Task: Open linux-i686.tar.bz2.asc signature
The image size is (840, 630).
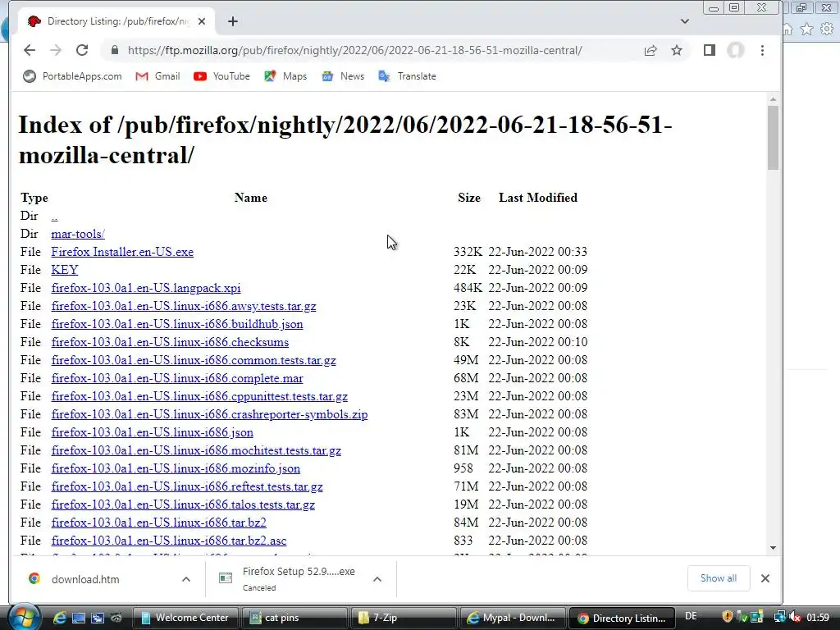Action: click(x=169, y=541)
